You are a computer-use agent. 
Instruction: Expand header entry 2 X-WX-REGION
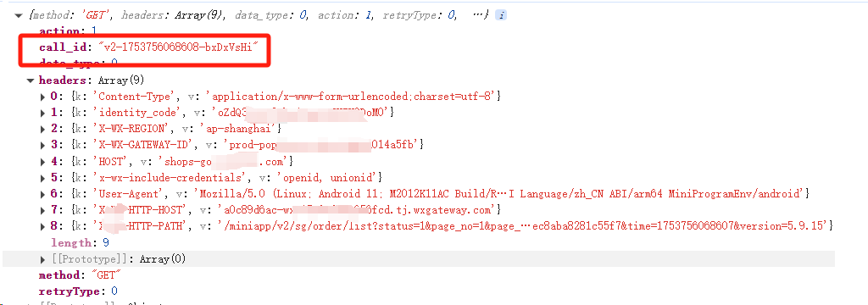[43, 129]
